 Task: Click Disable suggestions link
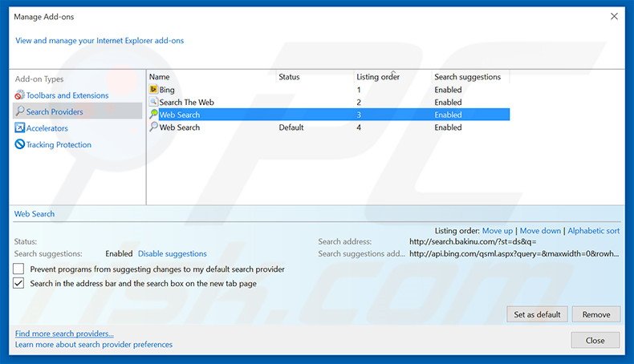point(173,253)
